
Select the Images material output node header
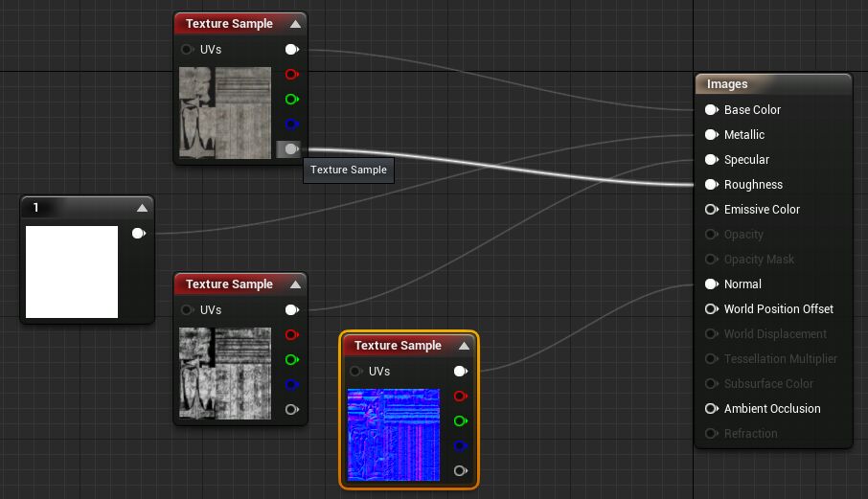point(772,84)
